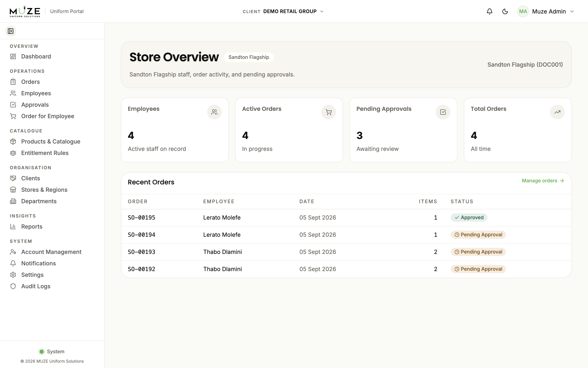Open Dashboard grid icon in sidebar
This screenshot has height=368, width=588.
[13, 56]
